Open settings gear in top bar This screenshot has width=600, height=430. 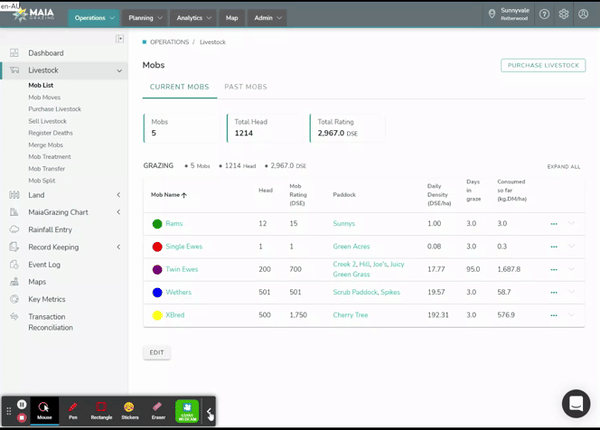(x=564, y=15)
